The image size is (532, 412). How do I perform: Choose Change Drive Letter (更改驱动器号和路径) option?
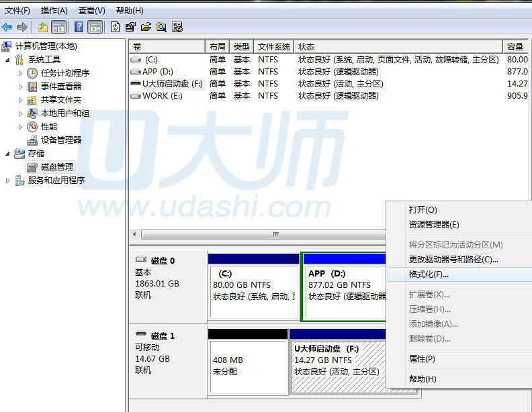(459, 260)
